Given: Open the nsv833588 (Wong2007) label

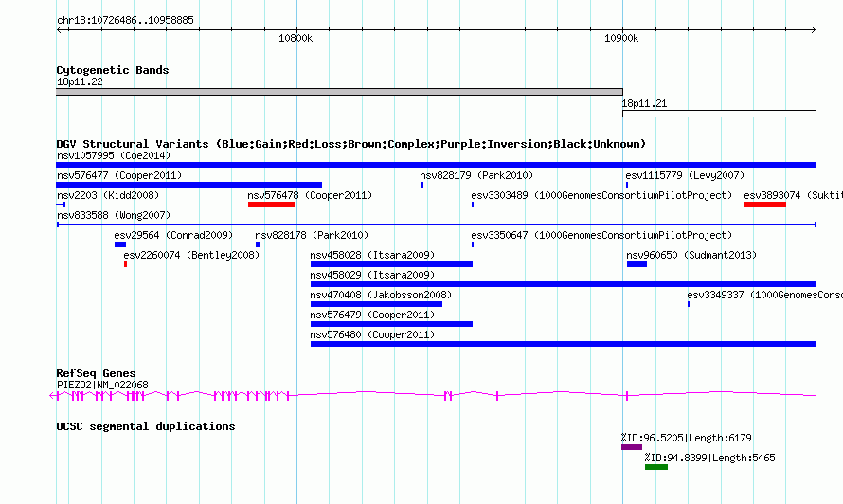Looking at the screenshot, I should (114, 215).
